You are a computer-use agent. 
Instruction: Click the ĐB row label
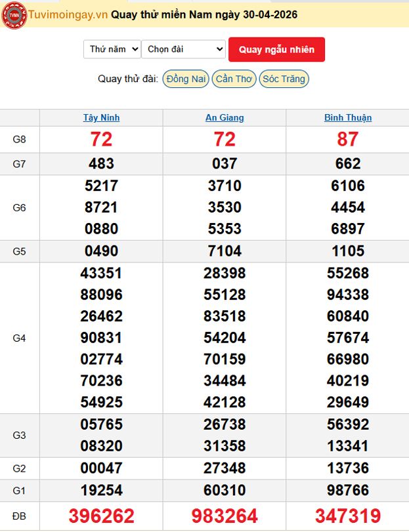[x=19, y=516]
